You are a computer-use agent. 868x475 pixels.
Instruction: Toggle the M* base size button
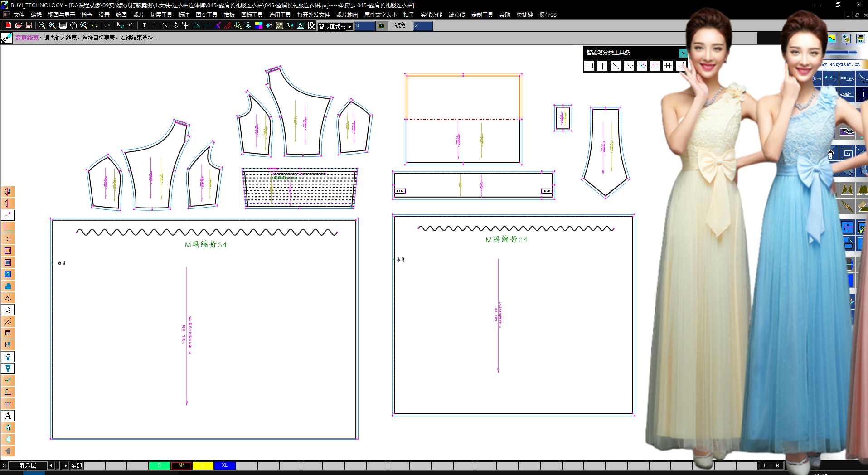(x=181, y=465)
